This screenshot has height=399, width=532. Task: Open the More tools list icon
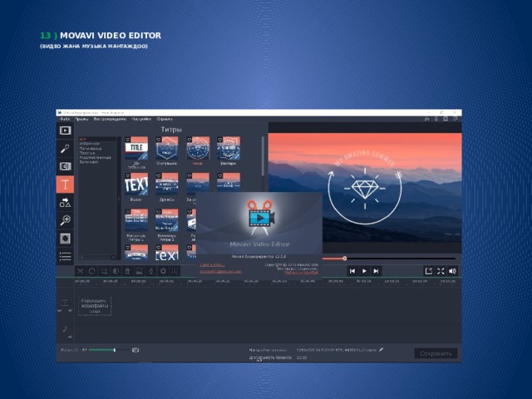(65, 256)
